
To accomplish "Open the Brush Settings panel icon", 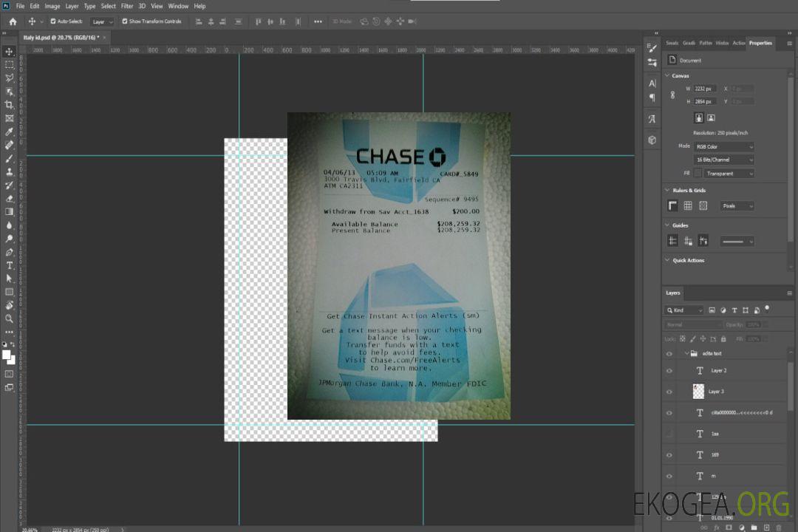I will coord(652,48).
